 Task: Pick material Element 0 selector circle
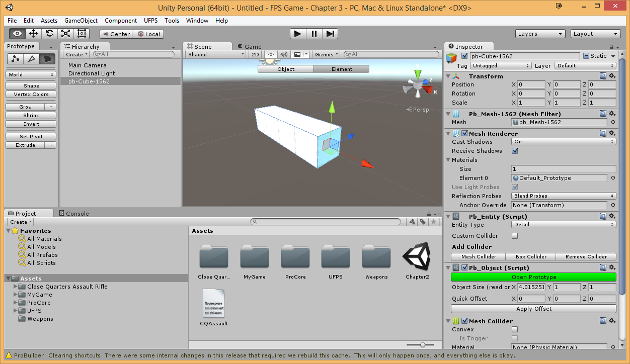coord(613,178)
